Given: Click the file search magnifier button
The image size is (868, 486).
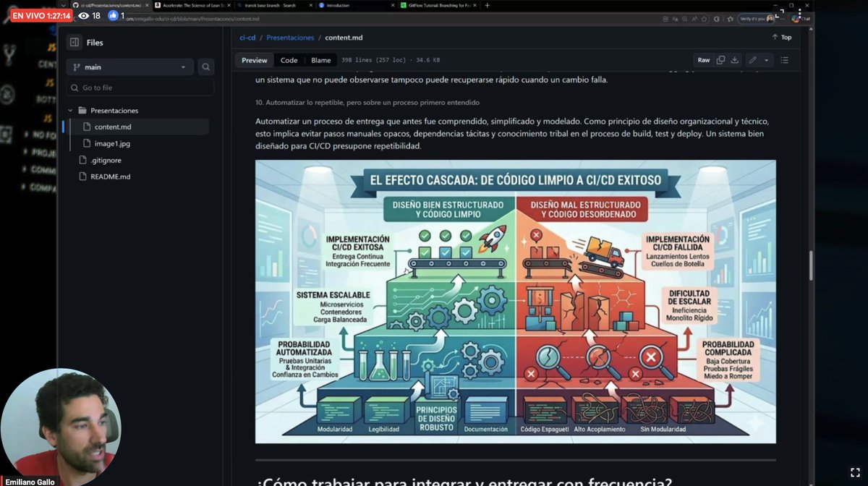Looking at the screenshot, I should pyautogui.click(x=206, y=67).
